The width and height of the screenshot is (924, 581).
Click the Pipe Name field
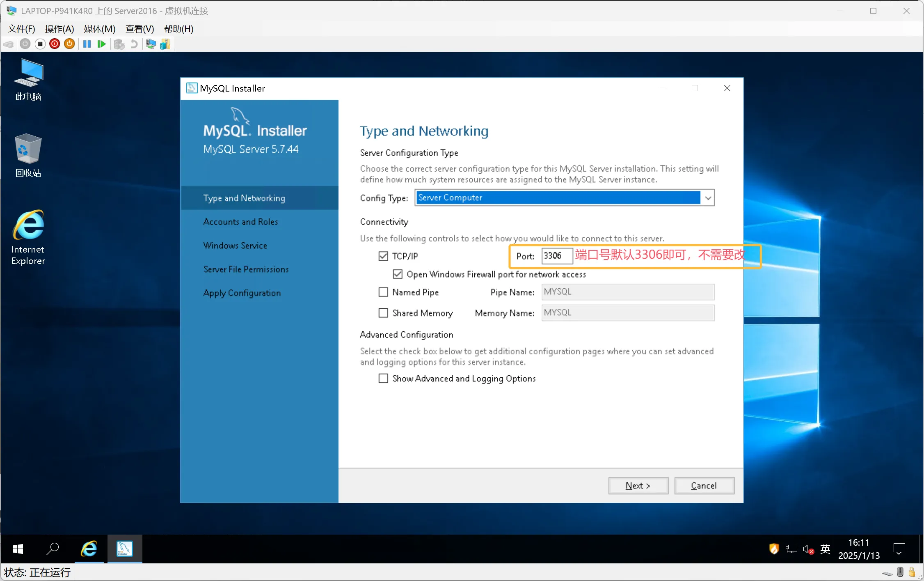point(628,292)
